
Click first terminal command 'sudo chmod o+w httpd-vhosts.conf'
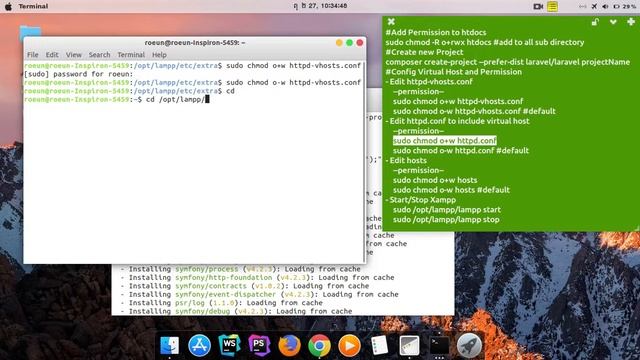[x=293, y=65]
